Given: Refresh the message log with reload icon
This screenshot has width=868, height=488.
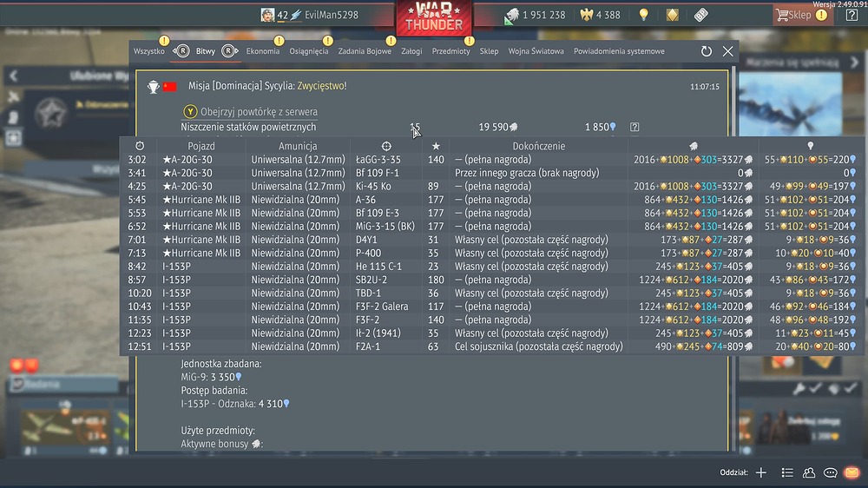Looking at the screenshot, I should coord(707,51).
